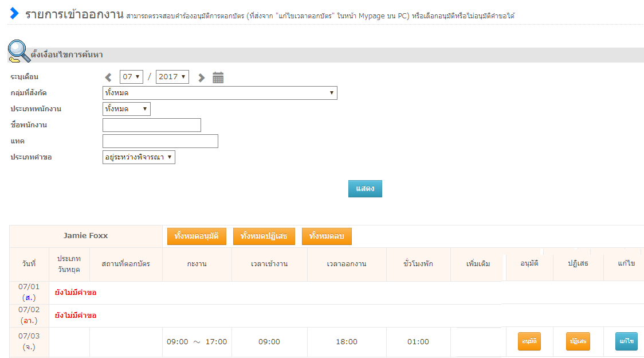Click the แทค tag input field
The image size is (644, 358).
pyautogui.click(x=160, y=141)
